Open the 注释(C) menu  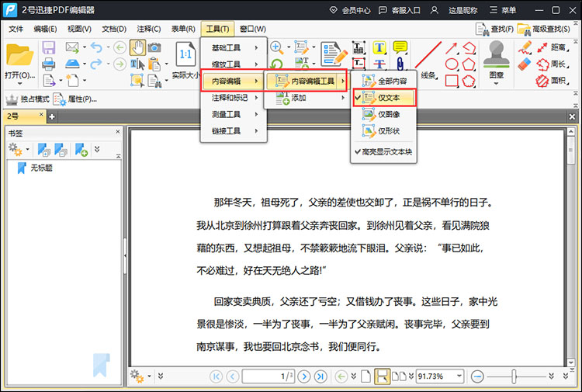click(x=149, y=29)
